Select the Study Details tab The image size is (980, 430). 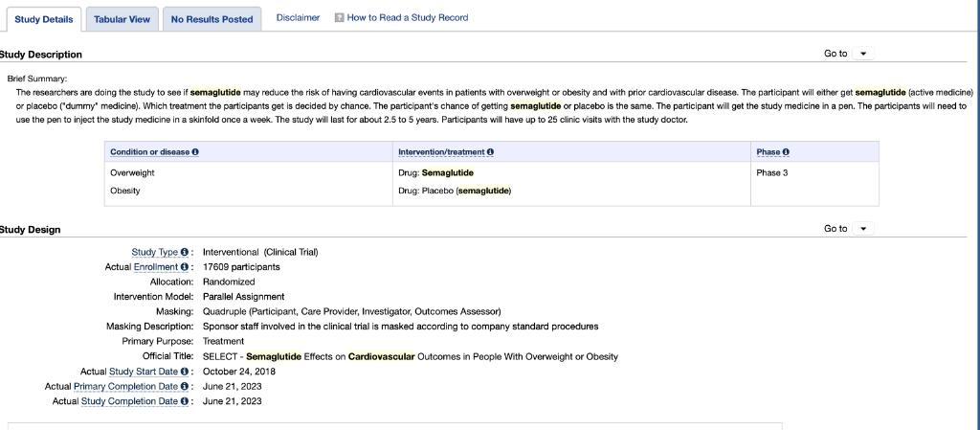[43, 19]
